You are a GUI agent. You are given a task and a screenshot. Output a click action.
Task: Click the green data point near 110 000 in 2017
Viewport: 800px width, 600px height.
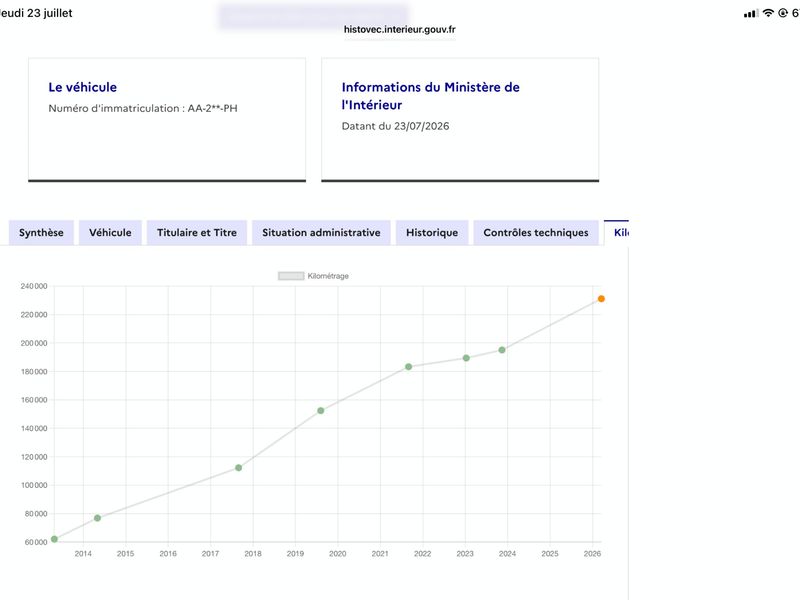point(238,468)
